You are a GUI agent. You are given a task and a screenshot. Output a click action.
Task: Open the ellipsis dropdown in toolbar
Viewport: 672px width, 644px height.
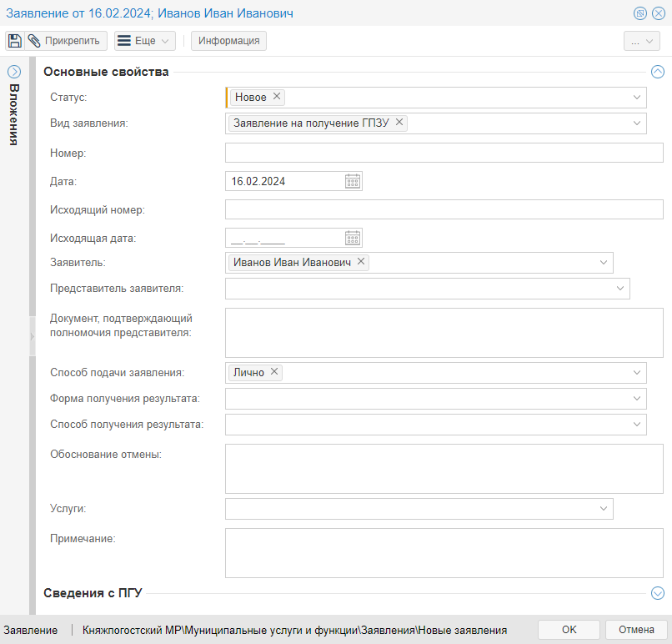pos(641,41)
